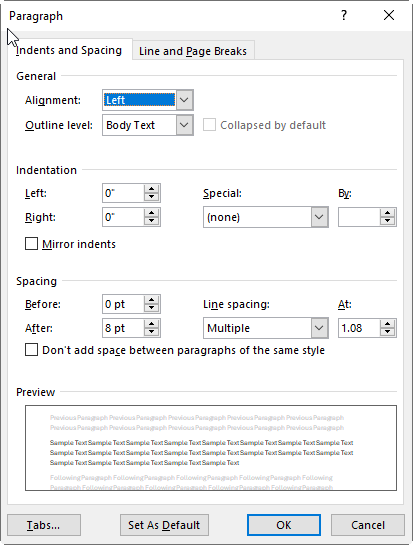
Task: Switch to Line and Page Breaks tab
Action: pyautogui.click(x=193, y=51)
